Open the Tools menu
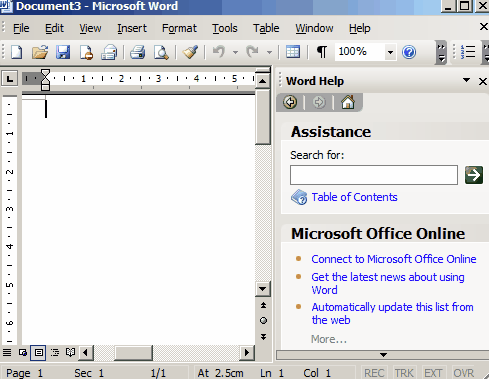 pos(225,28)
